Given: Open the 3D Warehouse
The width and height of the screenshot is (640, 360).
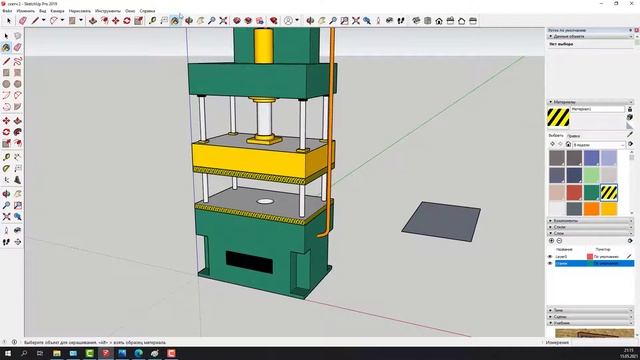Looking at the screenshot, I should click(237, 20).
